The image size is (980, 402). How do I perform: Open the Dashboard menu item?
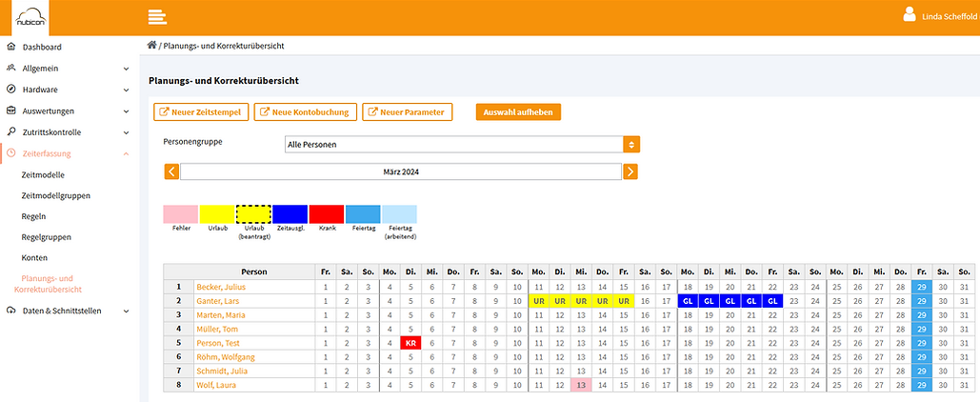(42, 47)
